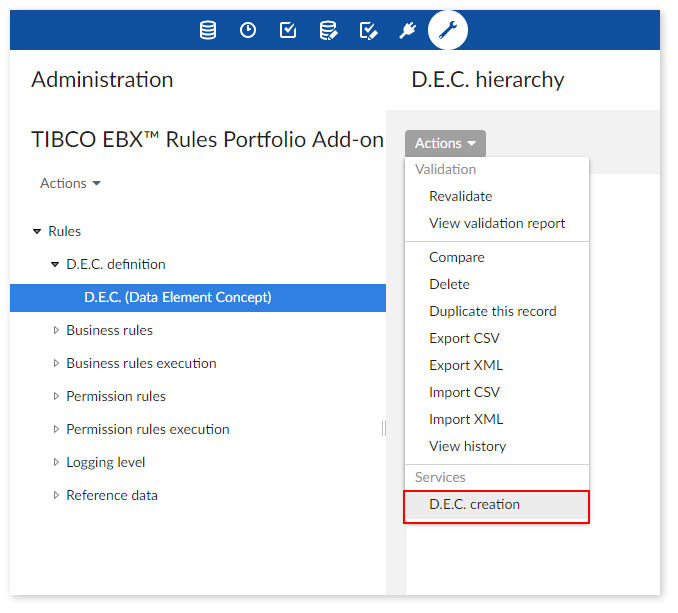Select the D.E.C. definition label
The width and height of the screenshot is (678, 613).
pyautogui.click(x=116, y=265)
